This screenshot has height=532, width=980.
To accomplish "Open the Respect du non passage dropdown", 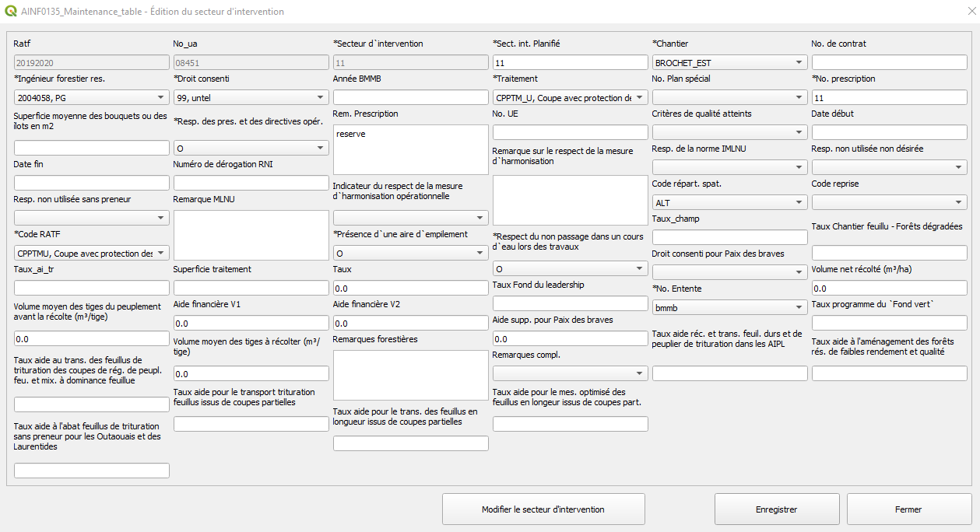I will [x=571, y=268].
